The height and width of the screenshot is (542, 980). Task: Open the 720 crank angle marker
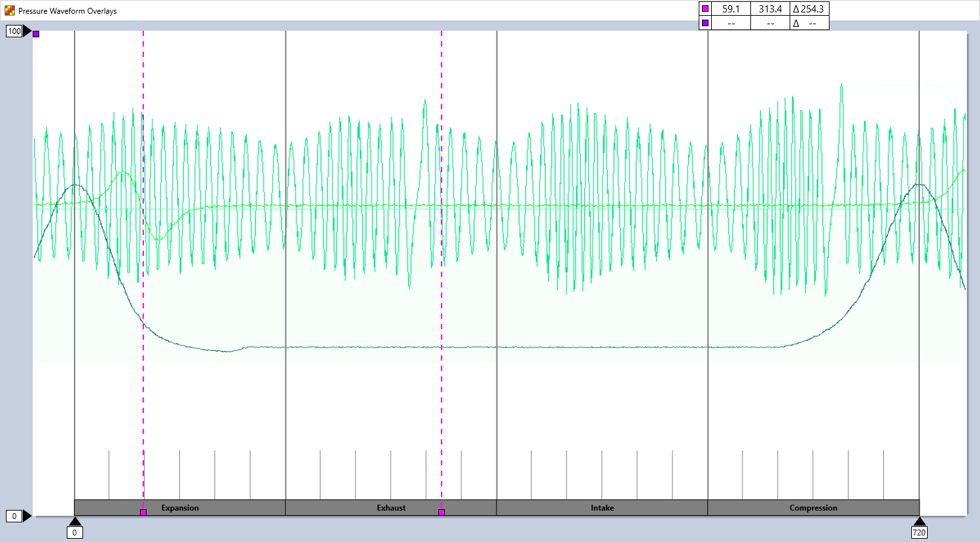pyautogui.click(x=920, y=532)
